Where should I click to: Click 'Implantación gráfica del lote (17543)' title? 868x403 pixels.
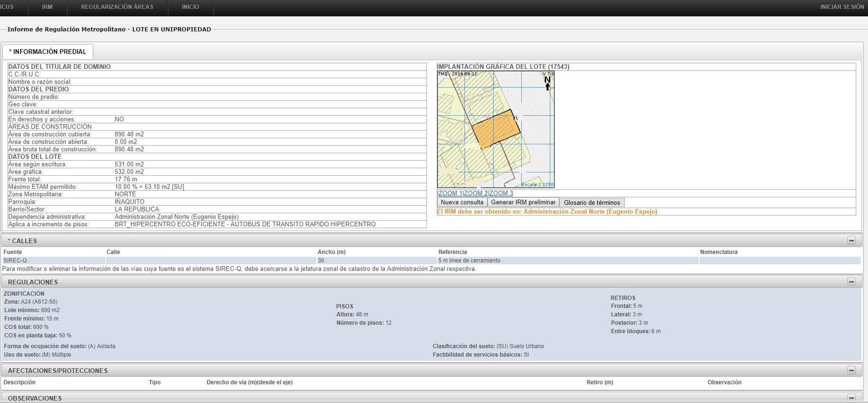[x=503, y=67]
